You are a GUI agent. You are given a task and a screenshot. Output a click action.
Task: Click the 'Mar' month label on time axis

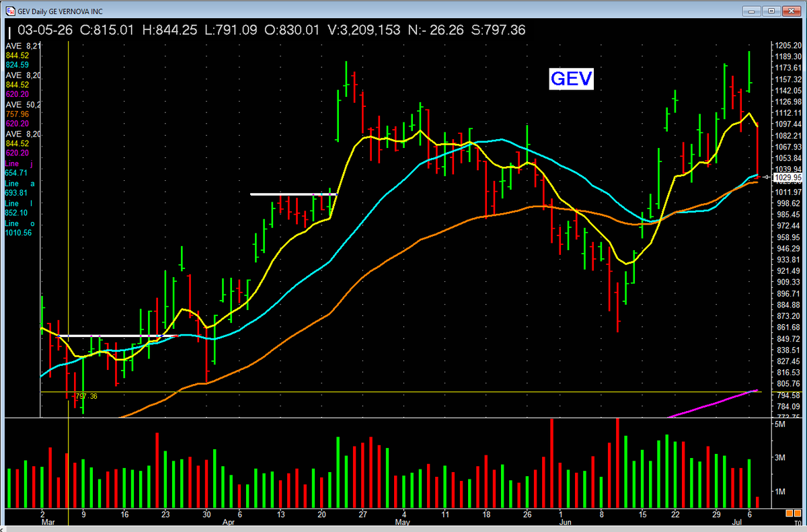pyautogui.click(x=48, y=522)
